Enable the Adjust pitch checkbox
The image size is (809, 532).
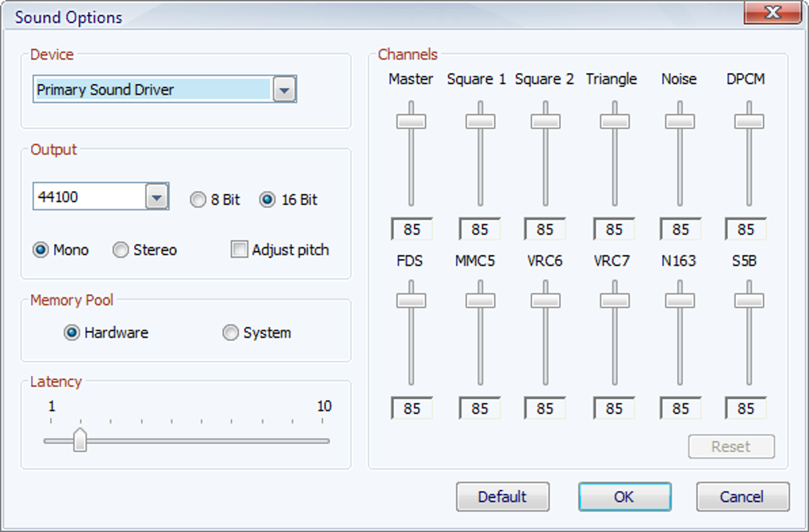(239, 250)
